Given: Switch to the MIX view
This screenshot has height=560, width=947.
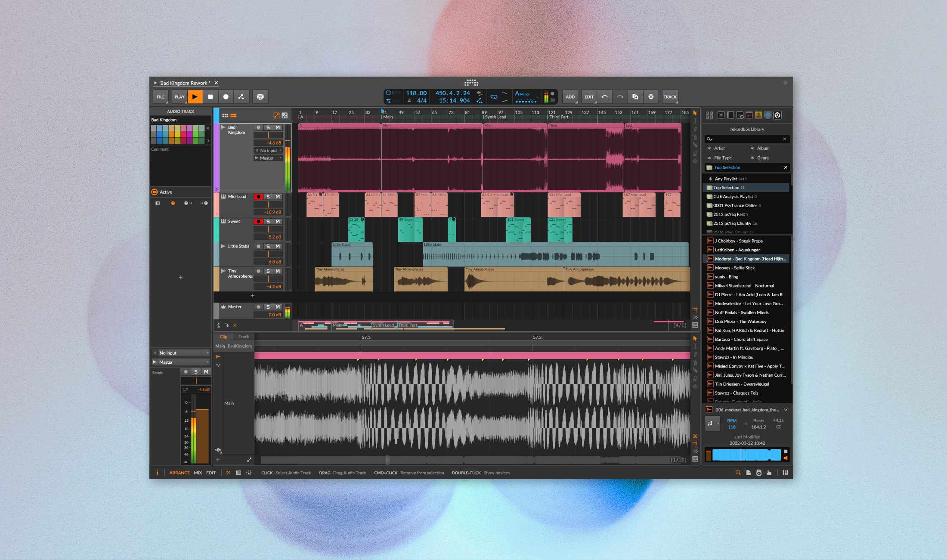Looking at the screenshot, I should coord(198,473).
